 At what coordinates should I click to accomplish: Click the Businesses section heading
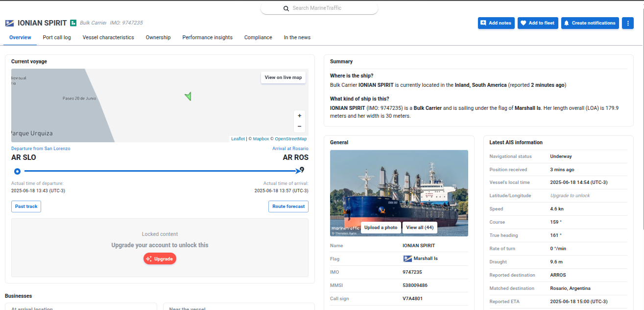click(18, 296)
